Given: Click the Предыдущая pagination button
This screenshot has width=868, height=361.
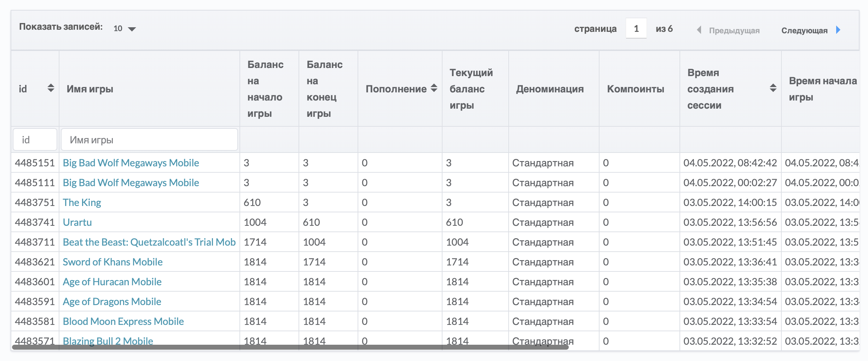Looking at the screenshot, I should click(734, 31).
